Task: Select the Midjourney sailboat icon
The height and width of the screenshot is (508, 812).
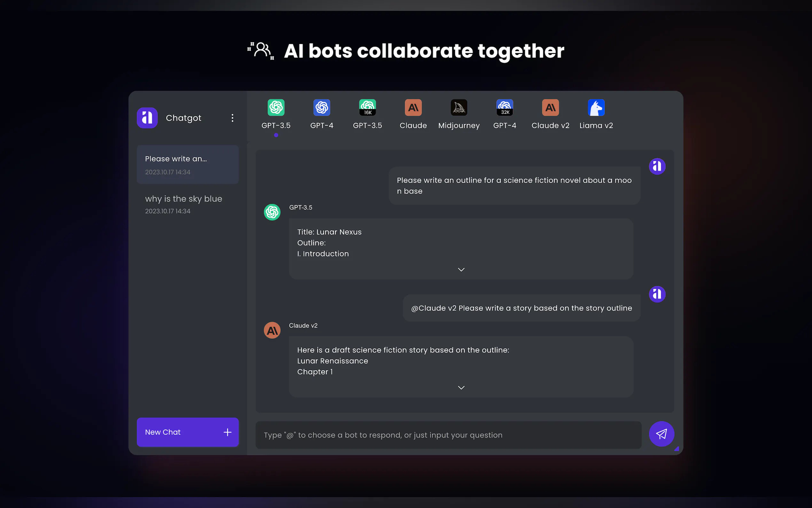Action: (x=458, y=107)
